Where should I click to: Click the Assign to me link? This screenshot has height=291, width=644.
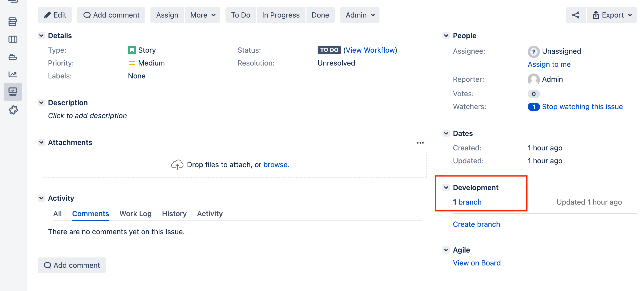(549, 64)
